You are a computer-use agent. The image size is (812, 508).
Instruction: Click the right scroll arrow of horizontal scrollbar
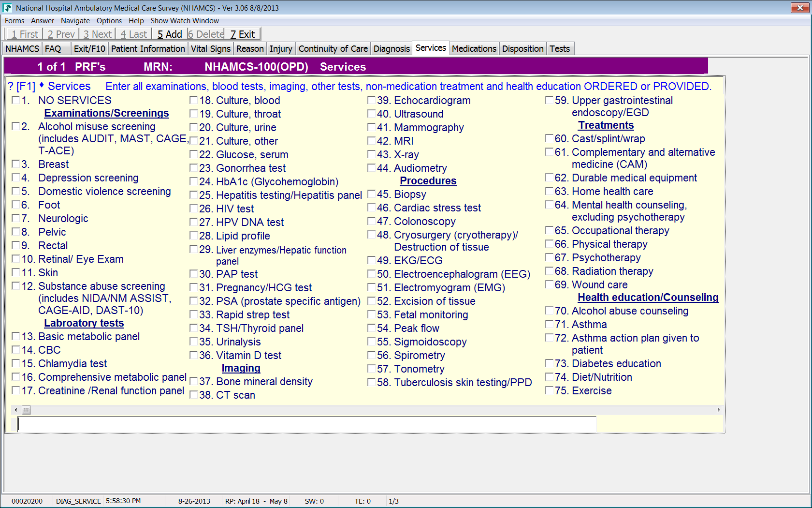point(718,410)
